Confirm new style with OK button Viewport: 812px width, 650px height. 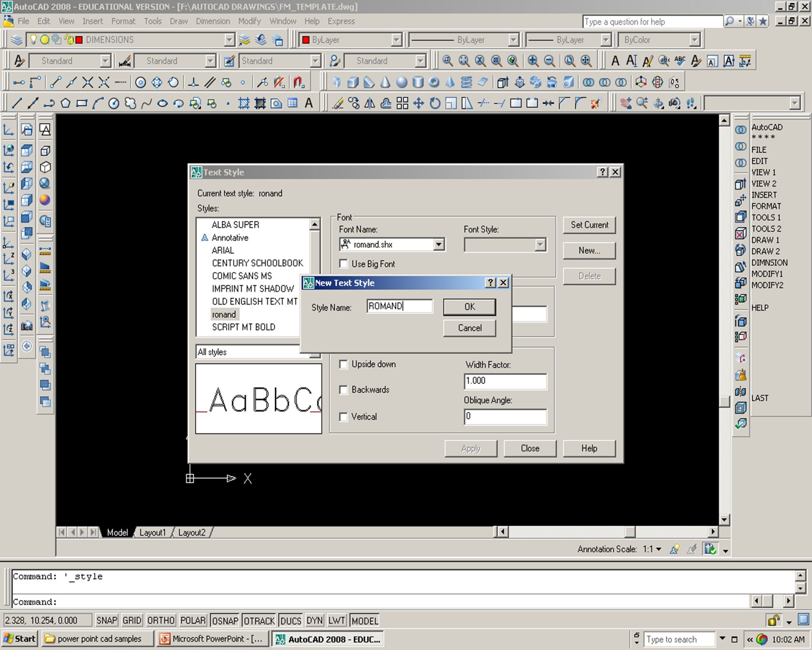click(469, 307)
